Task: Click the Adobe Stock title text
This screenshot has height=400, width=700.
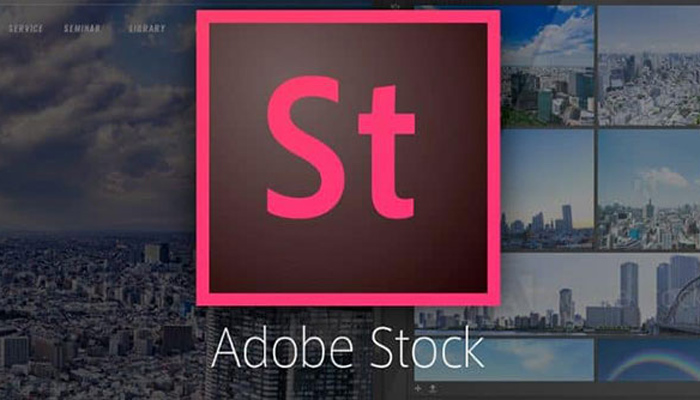Action: pyautogui.click(x=348, y=348)
